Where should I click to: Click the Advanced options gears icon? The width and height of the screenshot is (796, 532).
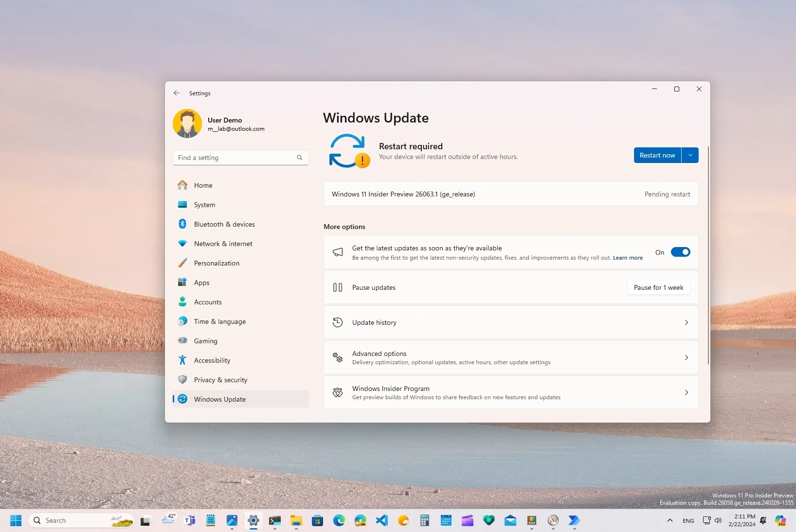[x=338, y=357]
